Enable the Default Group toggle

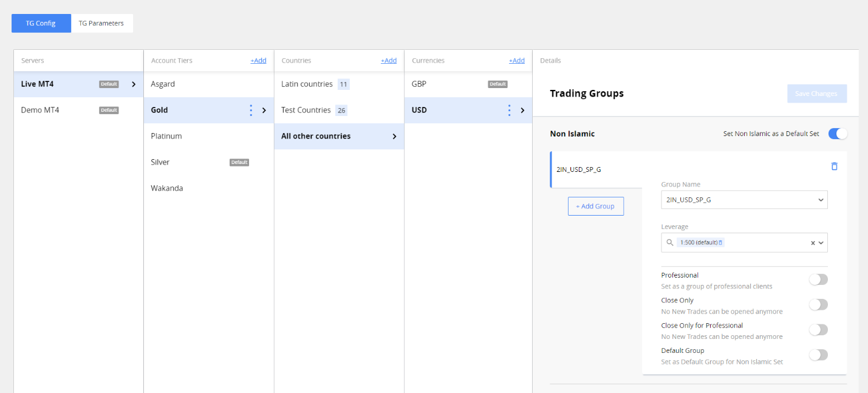(x=818, y=355)
